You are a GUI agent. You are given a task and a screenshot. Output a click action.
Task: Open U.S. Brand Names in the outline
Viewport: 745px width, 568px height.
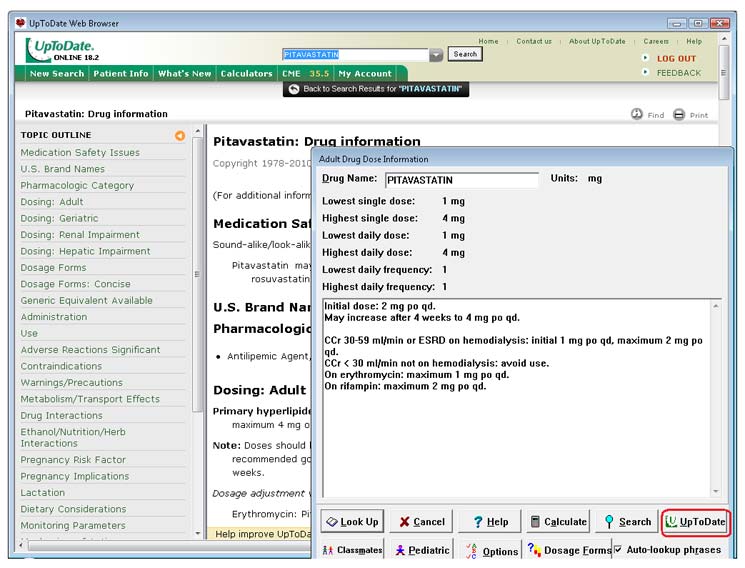[x=62, y=169]
